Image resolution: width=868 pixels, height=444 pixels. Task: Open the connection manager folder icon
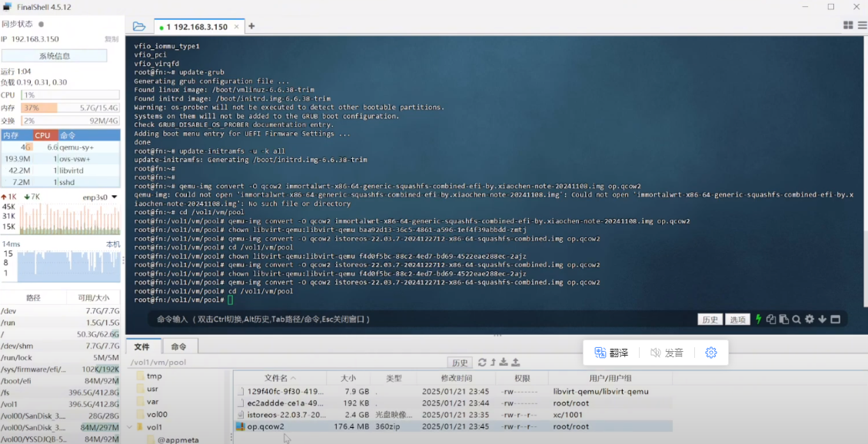pos(139,26)
